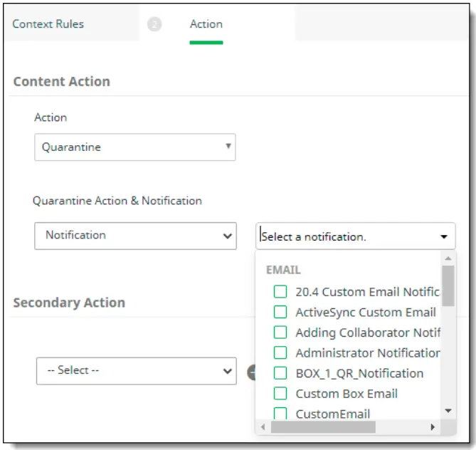Check 20.4 Custom Email Notification checkbox
476x450 pixels.
click(x=280, y=292)
